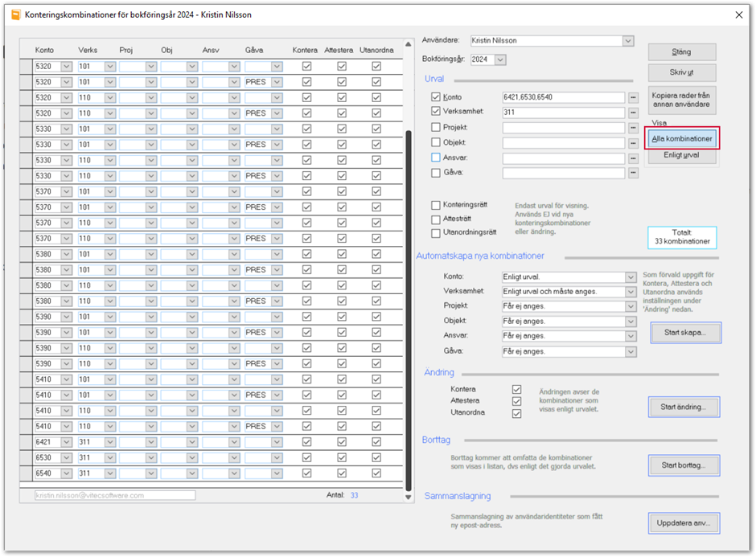Viewport: 756px width, 557px height.
Task: Click the ellipsis button beside Ansvar field
Action: point(633,158)
